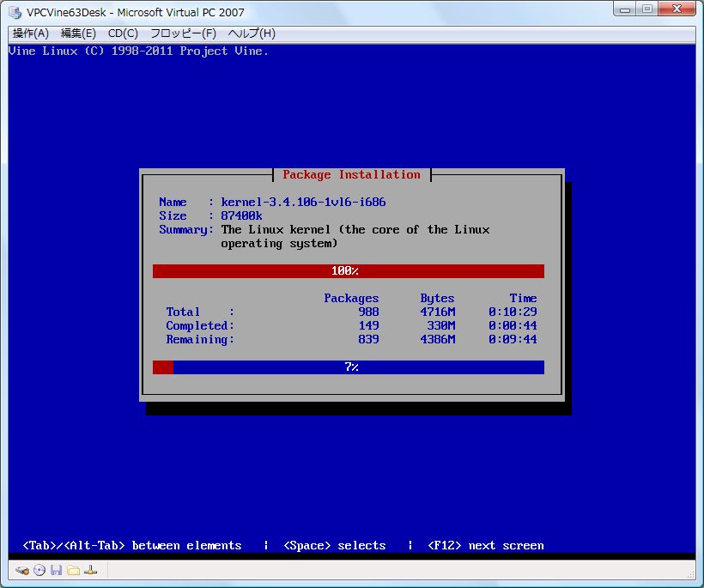Viewport: 704px width, 588px height.
Task: Open the 編集(E) menu
Action: (x=78, y=33)
